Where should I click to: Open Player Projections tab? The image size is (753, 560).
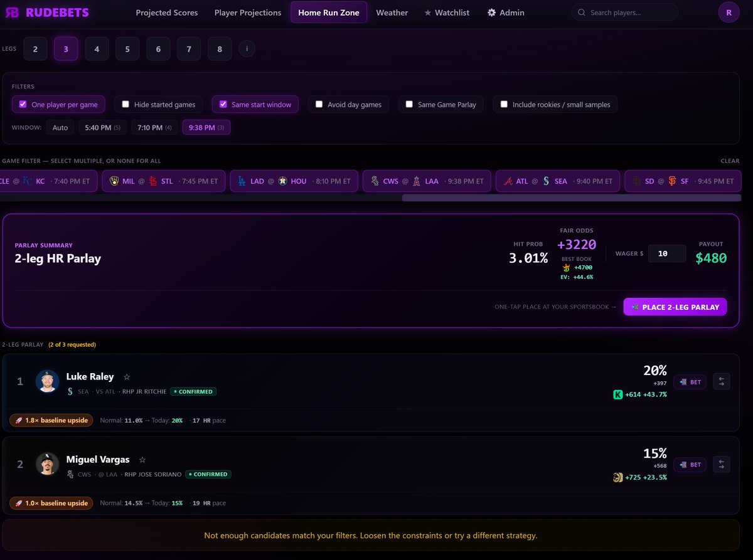coord(248,13)
